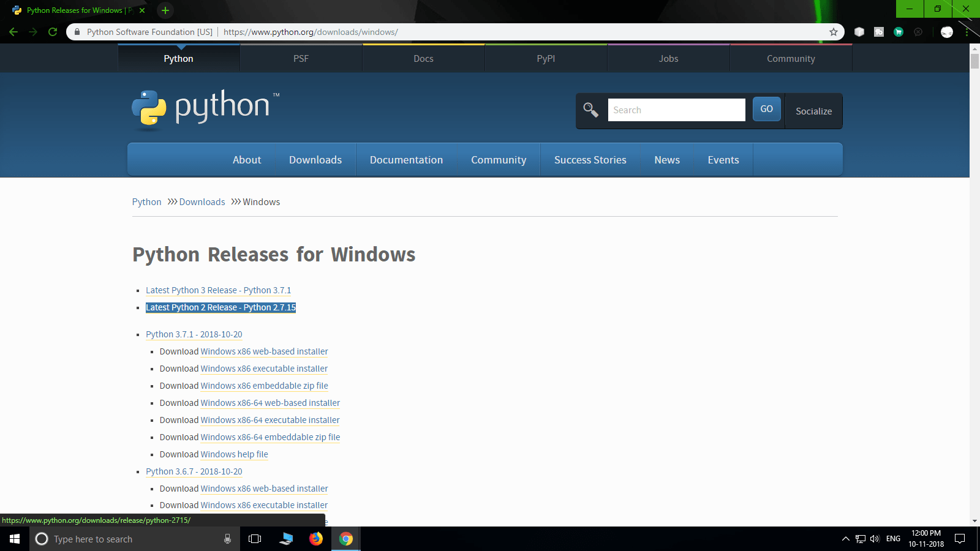Download Windows x86-64 executable installer

click(x=271, y=420)
